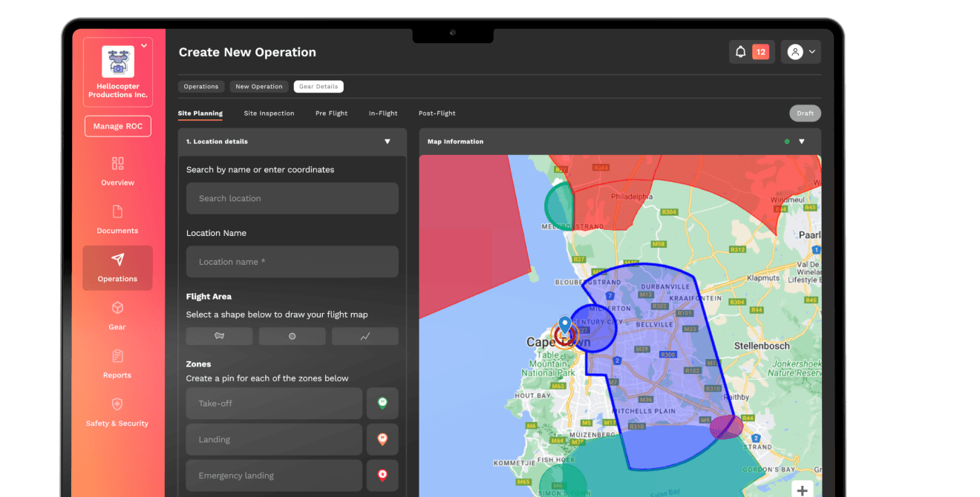
Task: Switch to the Site Inspection tab
Action: (269, 113)
